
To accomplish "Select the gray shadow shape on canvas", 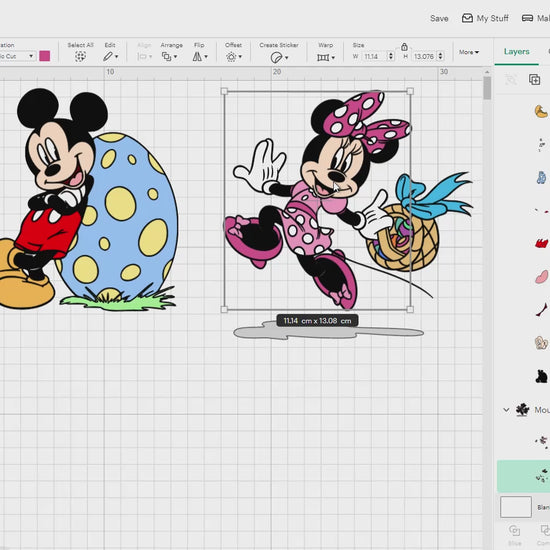I will coord(328,332).
